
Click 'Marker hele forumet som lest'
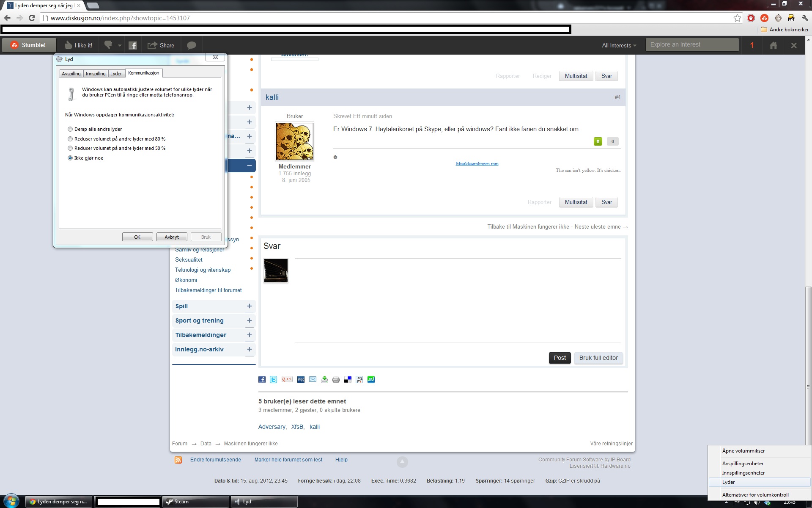pos(288,460)
